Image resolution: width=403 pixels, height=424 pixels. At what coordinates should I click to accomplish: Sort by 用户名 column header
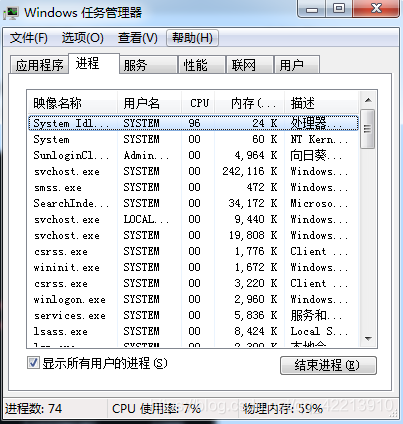click(x=149, y=103)
